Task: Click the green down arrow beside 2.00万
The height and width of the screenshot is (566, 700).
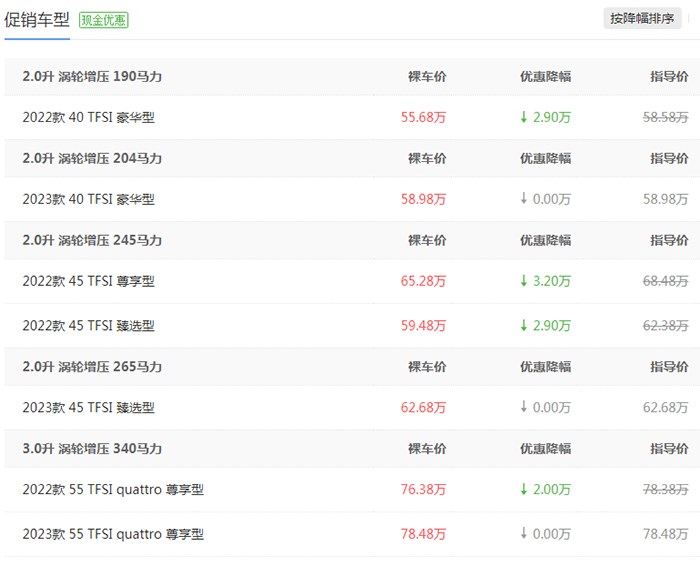Action: click(x=524, y=489)
